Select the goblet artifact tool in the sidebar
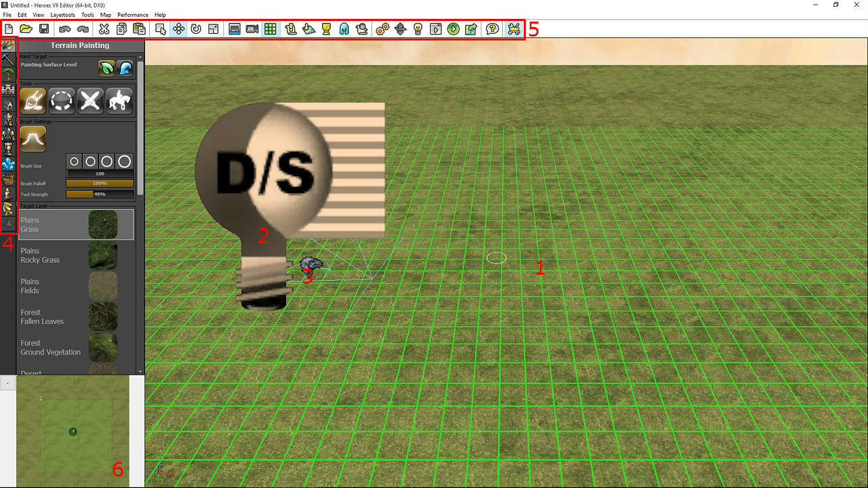The image size is (868, 488). point(8,148)
